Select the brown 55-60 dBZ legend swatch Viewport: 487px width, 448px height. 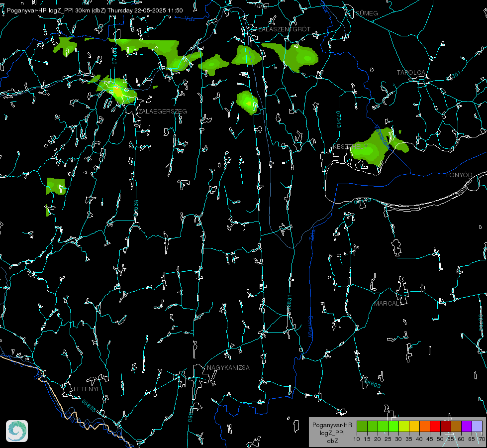point(456,426)
